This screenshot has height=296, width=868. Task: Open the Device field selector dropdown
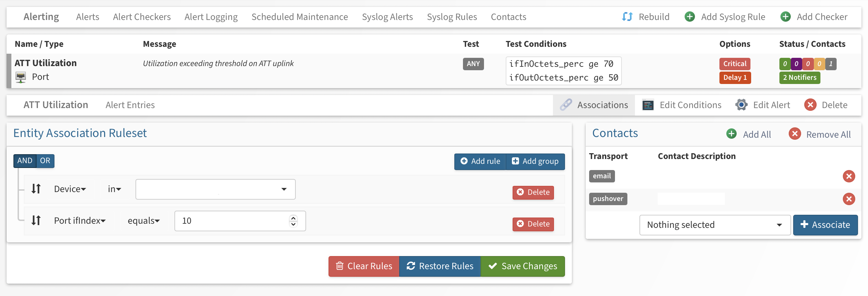coord(70,189)
